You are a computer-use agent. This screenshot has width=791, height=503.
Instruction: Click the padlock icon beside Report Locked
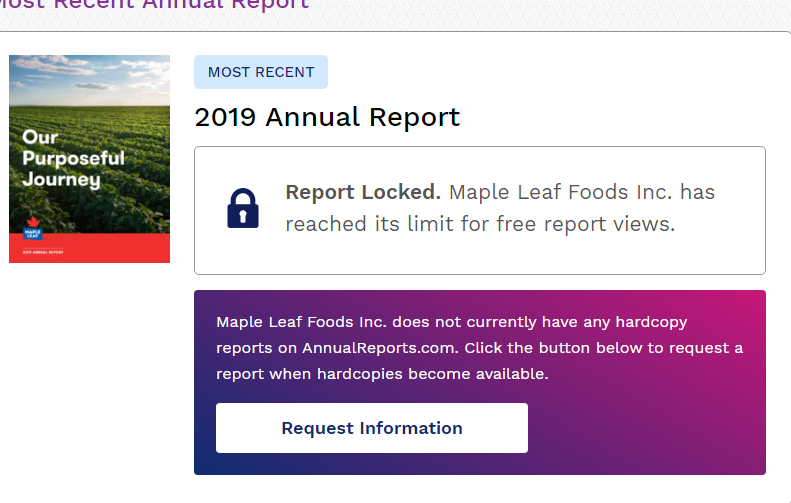pos(243,208)
